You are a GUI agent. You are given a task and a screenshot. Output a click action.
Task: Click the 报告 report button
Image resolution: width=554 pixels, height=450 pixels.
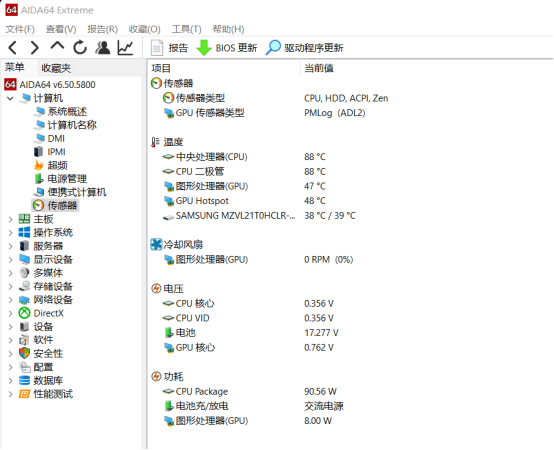coord(170,48)
